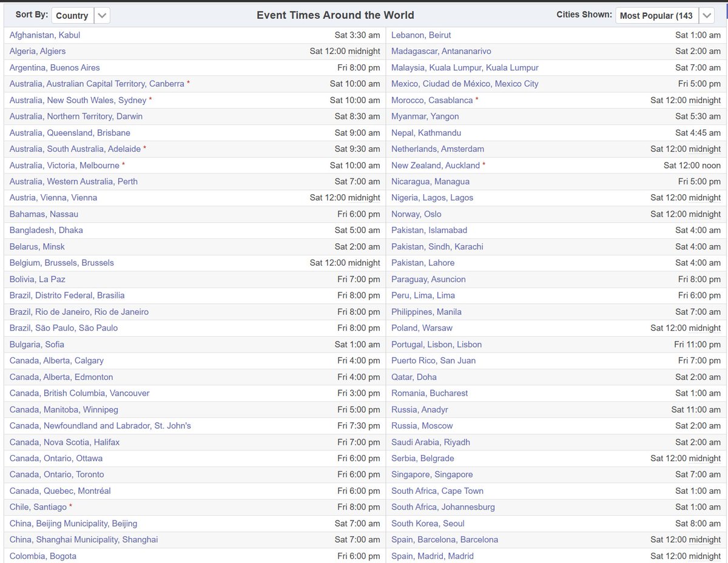Open the Algeria, Algiers link

pyautogui.click(x=38, y=52)
